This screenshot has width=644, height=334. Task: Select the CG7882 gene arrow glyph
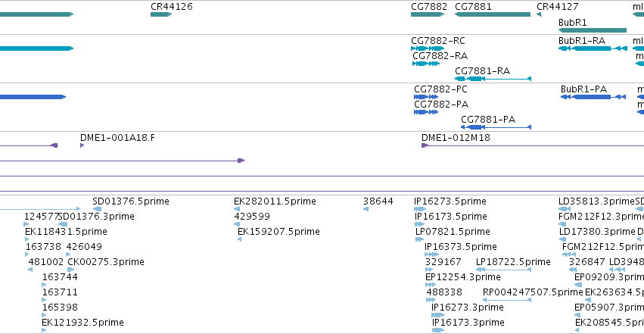(428, 14)
